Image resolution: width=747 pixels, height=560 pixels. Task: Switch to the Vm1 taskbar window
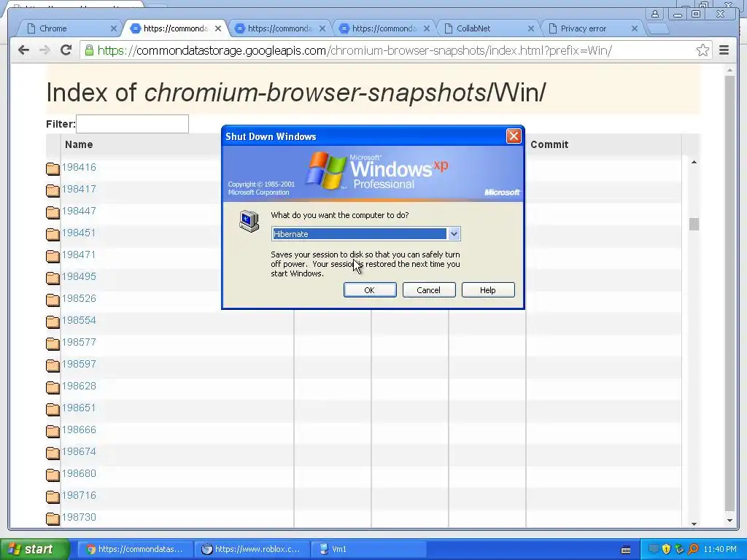tap(368, 549)
